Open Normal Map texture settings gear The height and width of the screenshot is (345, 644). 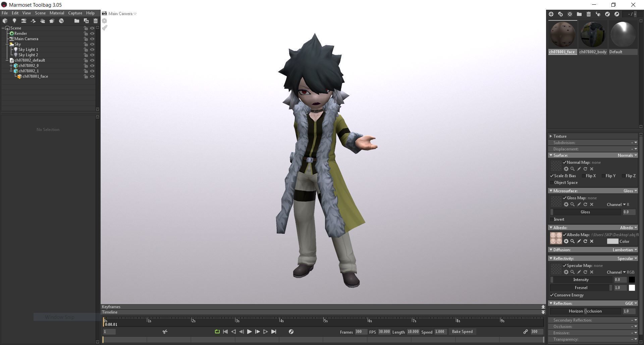(x=566, y=169)
